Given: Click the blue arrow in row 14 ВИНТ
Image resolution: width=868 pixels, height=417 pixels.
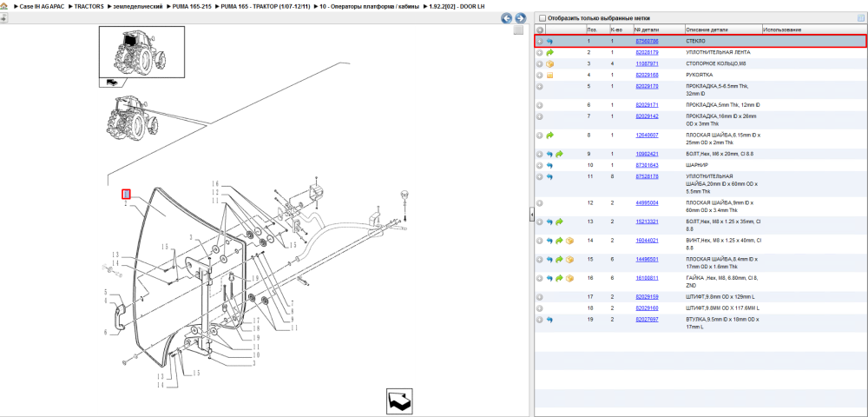Looking at the screenshot, I should coord(549,241).
